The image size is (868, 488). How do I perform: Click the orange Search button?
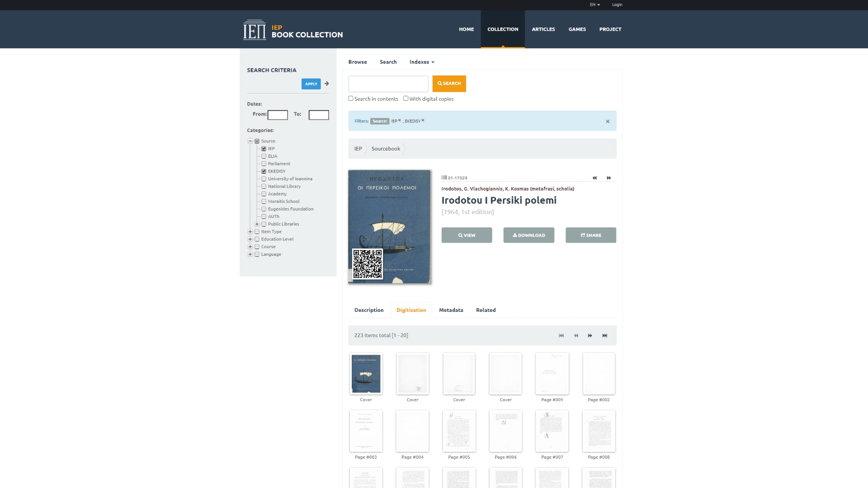(x=449, y=84)
